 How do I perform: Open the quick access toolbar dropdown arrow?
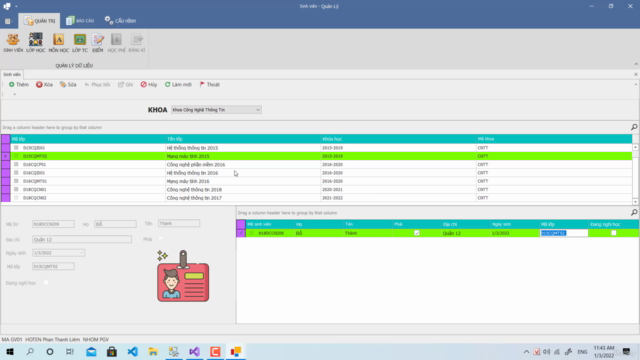16,6
